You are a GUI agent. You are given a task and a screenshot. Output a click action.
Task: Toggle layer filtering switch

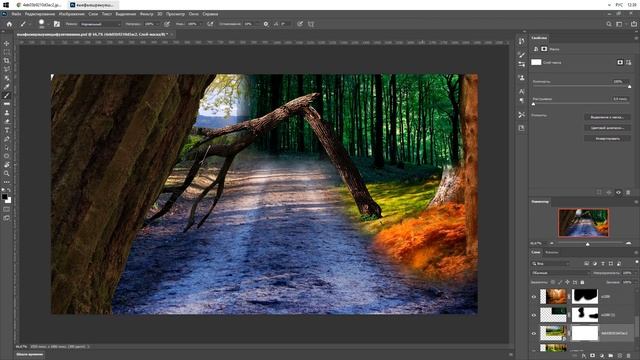(x=636, y=262)
